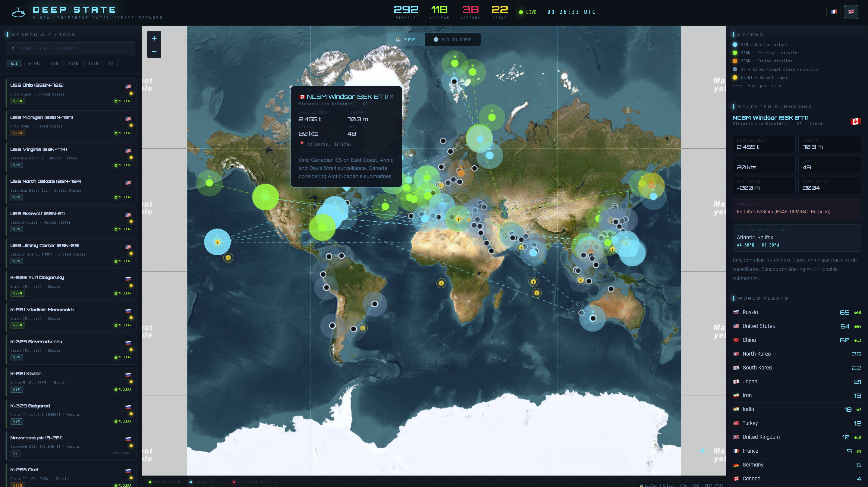The image size is (868, 487).
Task: Toggle the NUC filter chip
Action: click(34, 63)
